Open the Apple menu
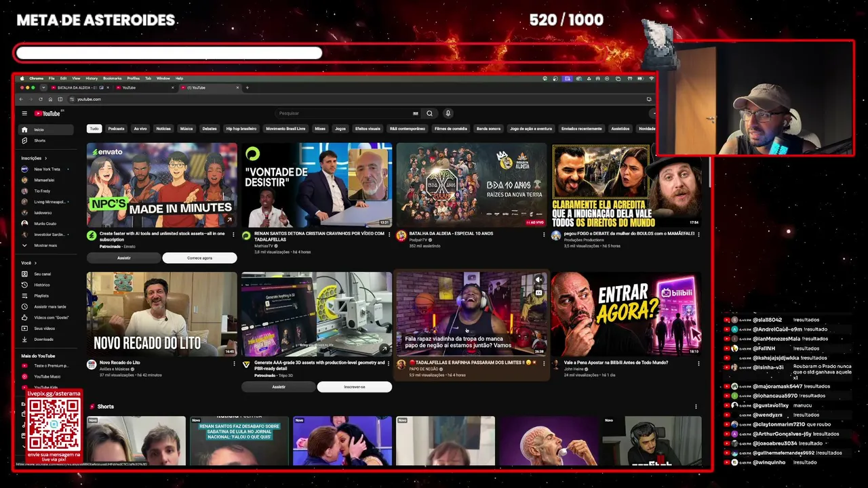This screenshot has height=488, width=868. (x=22, y=78)
